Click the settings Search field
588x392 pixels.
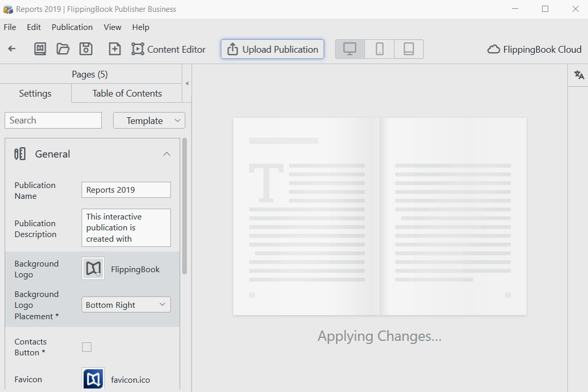pos(53,120)
